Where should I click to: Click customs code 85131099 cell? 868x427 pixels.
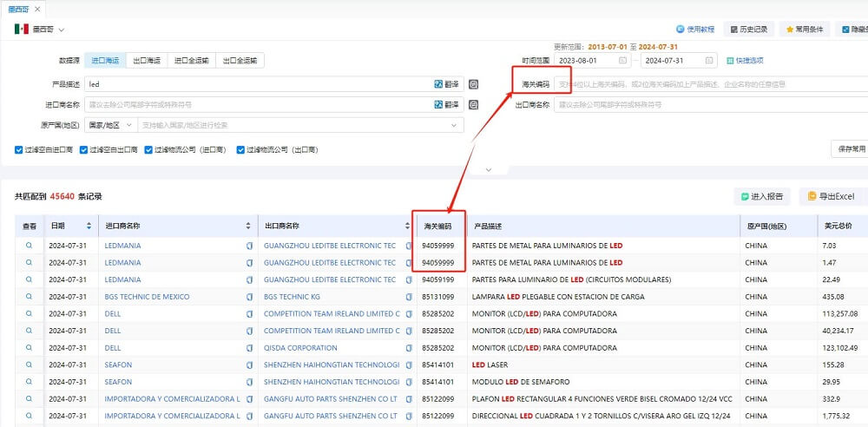[437, 297]
